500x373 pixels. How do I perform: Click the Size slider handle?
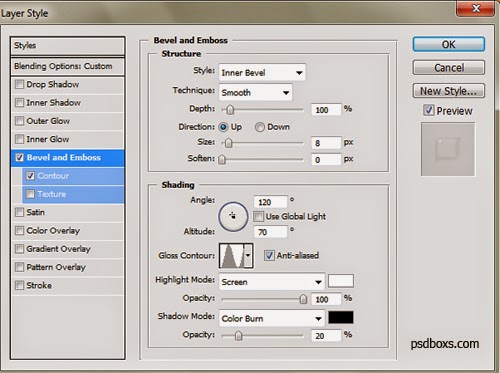[228, 143]
